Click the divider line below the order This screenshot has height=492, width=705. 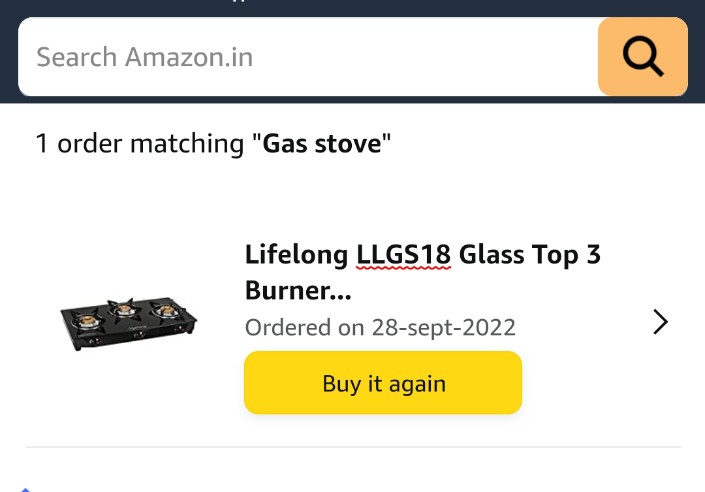[352, 447]
